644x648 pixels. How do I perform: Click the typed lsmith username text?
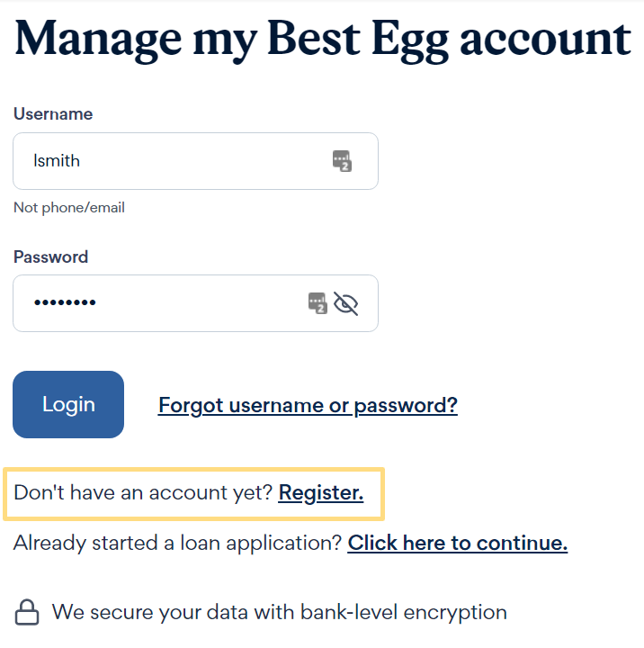click(x=57, y=161)
